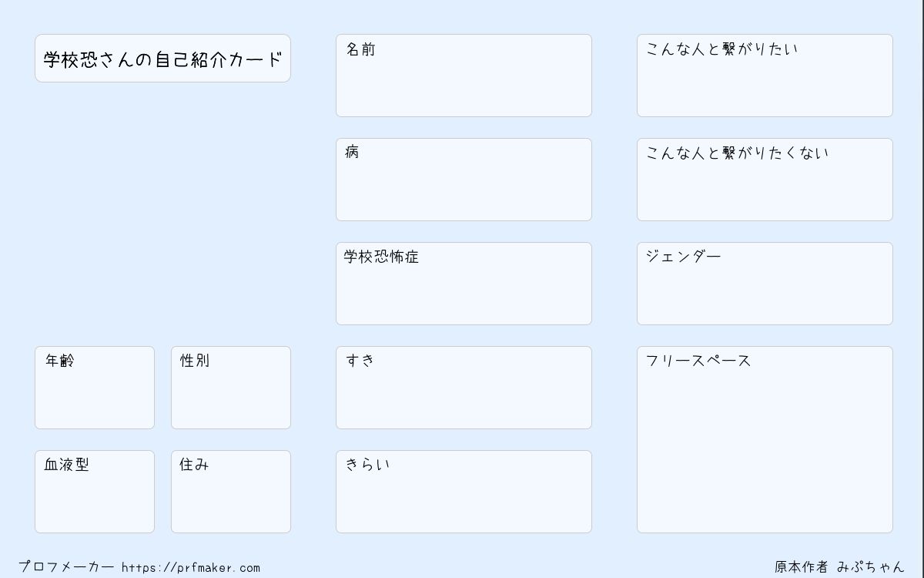Click the 名前 label text
The height and width of the screenshot is (578, 924).
[360, 49]
